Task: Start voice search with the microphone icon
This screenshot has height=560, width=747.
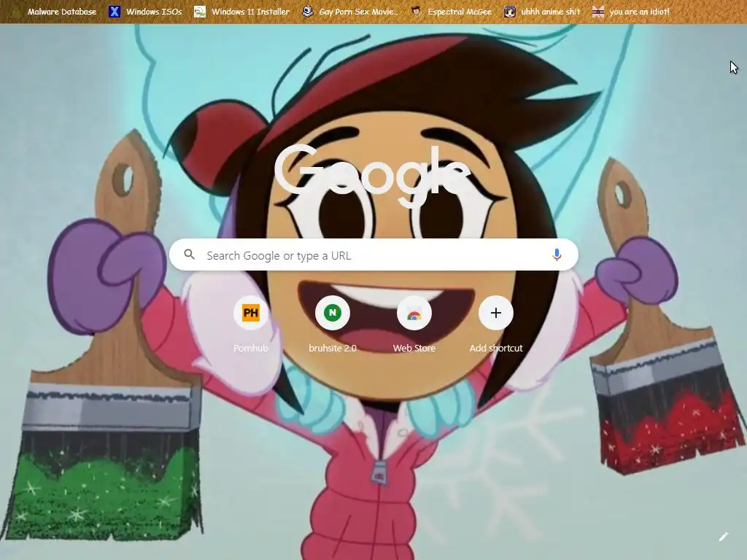Action: click(557, 254)
